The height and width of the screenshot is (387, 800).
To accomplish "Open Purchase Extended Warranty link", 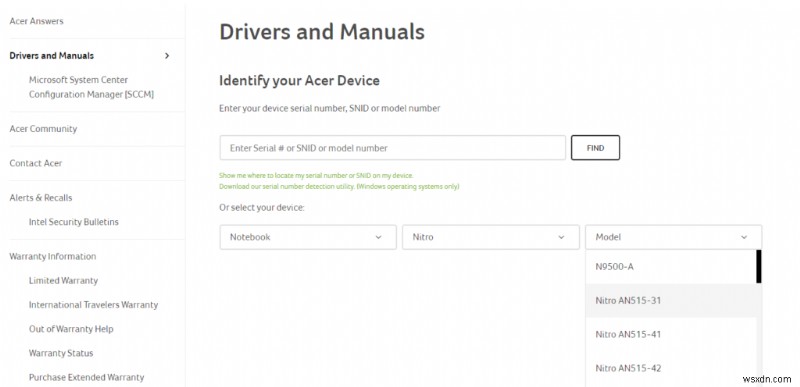I will [x=86, y=378].
